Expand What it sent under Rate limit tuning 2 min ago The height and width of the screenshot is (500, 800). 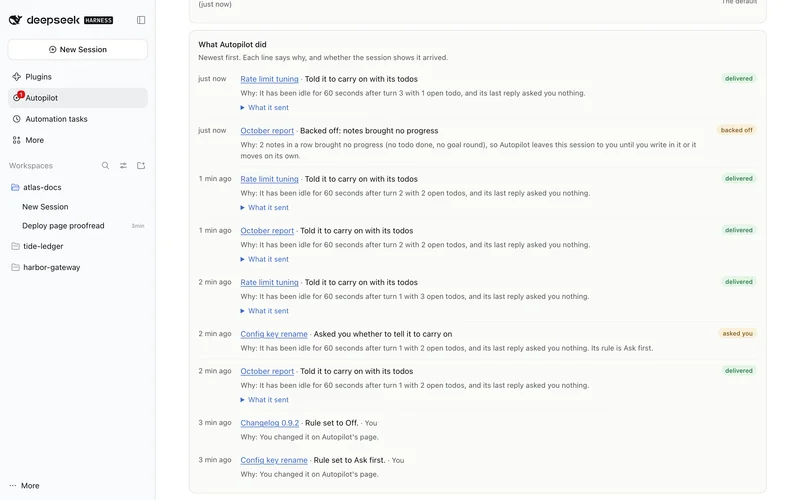click(x=264, y=310)
